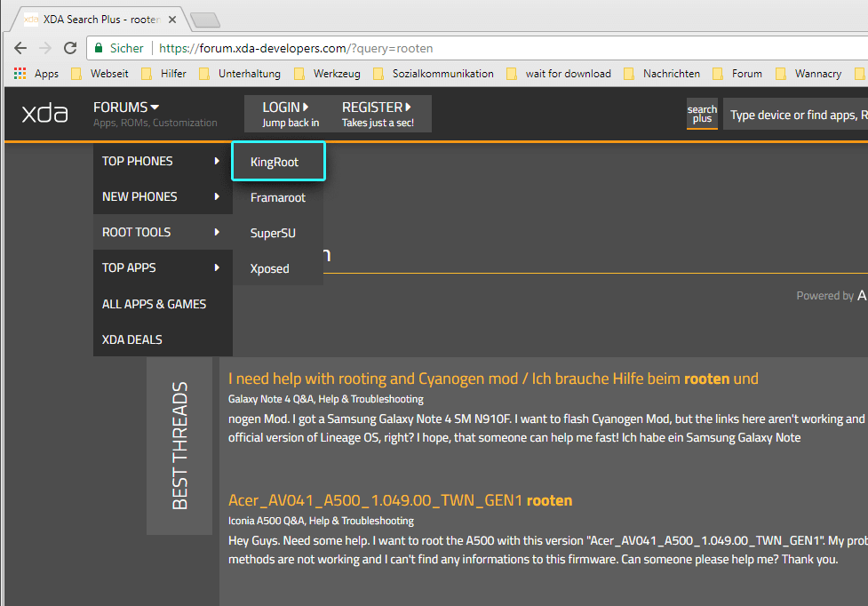The width and height of the screenshot is (868, 606).
Task: Open the Werkzeug bookmark folder
Action: coord(328,74)
